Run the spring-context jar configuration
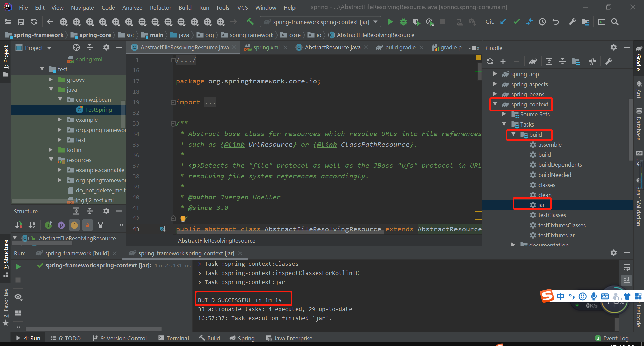The height and width of the screenshot is (346, 644). [x=390, y=22]
